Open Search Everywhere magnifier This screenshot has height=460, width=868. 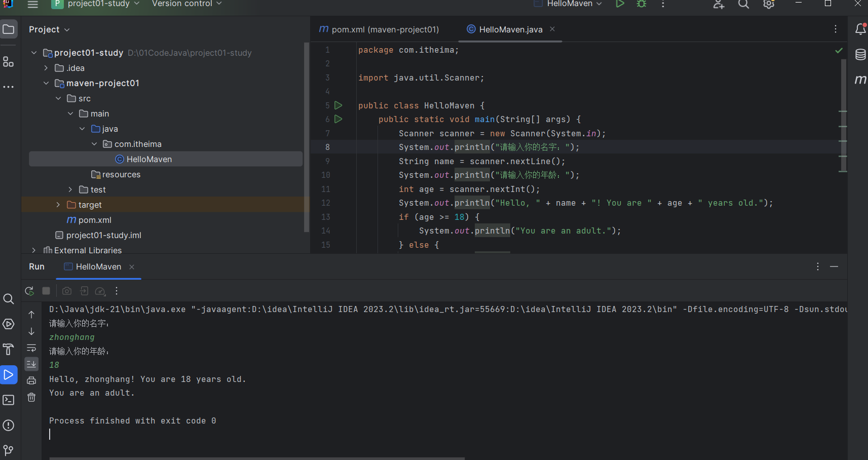pos(743,4)
